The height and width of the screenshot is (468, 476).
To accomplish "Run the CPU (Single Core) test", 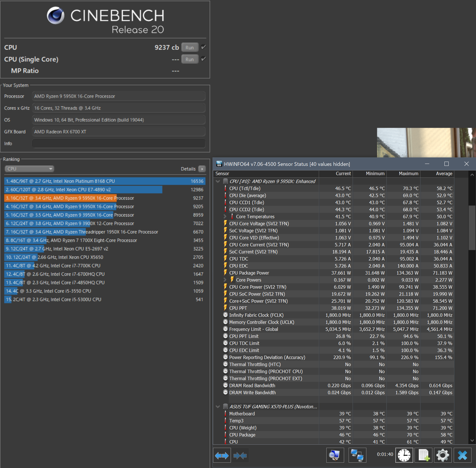I will point(190,59).
